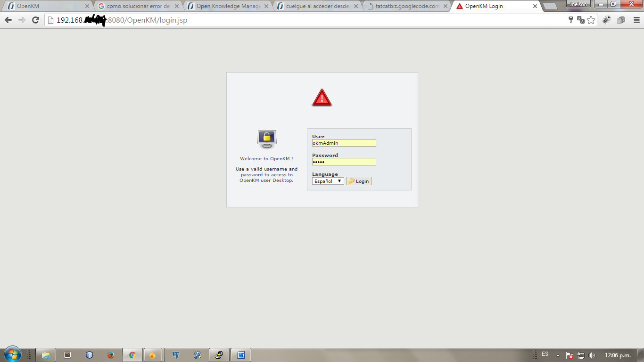Click the translate page icon
The width and height of the screenshot is (644, 362).
tap(581, 20)
